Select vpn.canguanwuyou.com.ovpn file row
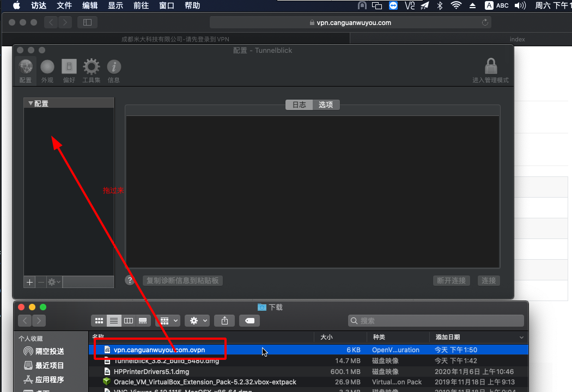This screenshot has width=572, height=392. pos(308,350)
